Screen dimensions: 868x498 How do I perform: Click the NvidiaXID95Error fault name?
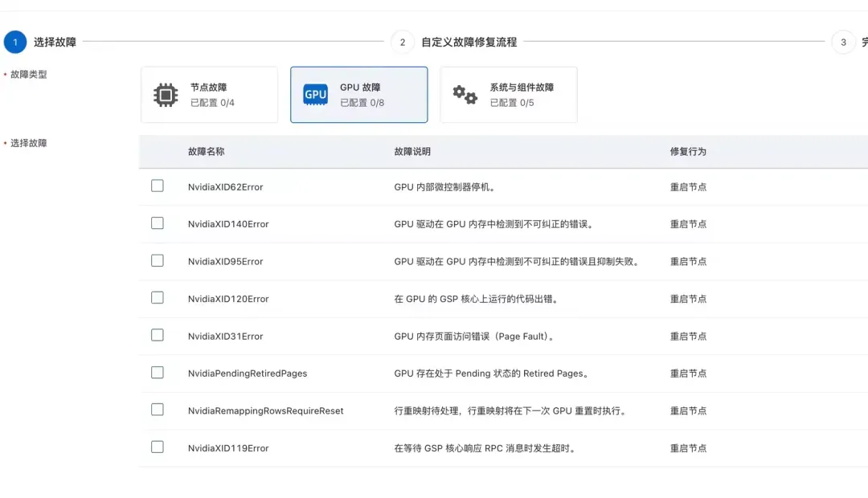pos(225,262)
